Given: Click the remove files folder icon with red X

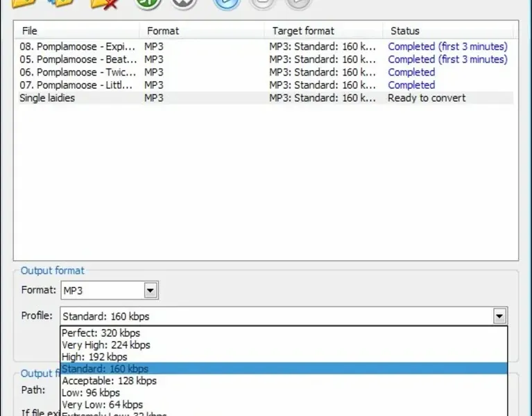Looking at the screenshot, I should click(x=104, y=3).
